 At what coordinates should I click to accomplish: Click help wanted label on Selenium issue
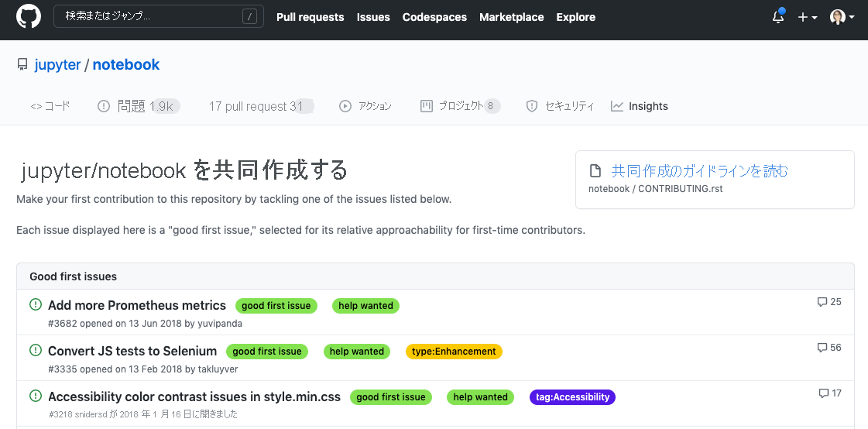(x=357, y=352)
